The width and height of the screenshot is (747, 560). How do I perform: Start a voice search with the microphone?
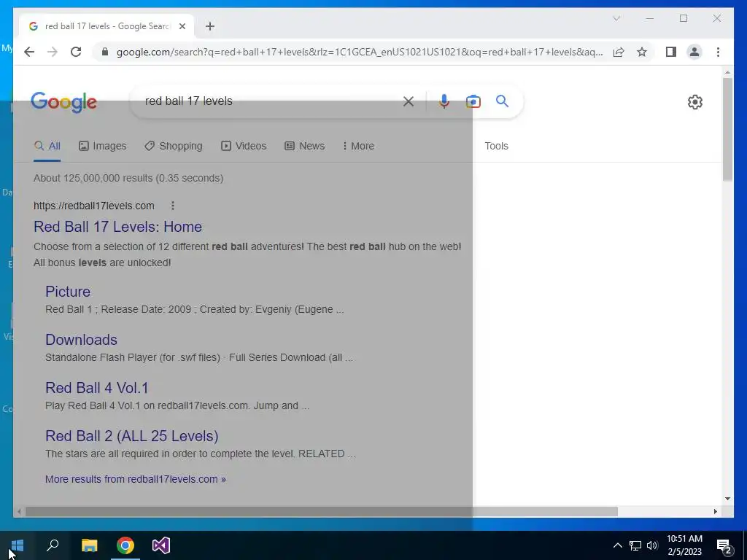pos(444,101)
